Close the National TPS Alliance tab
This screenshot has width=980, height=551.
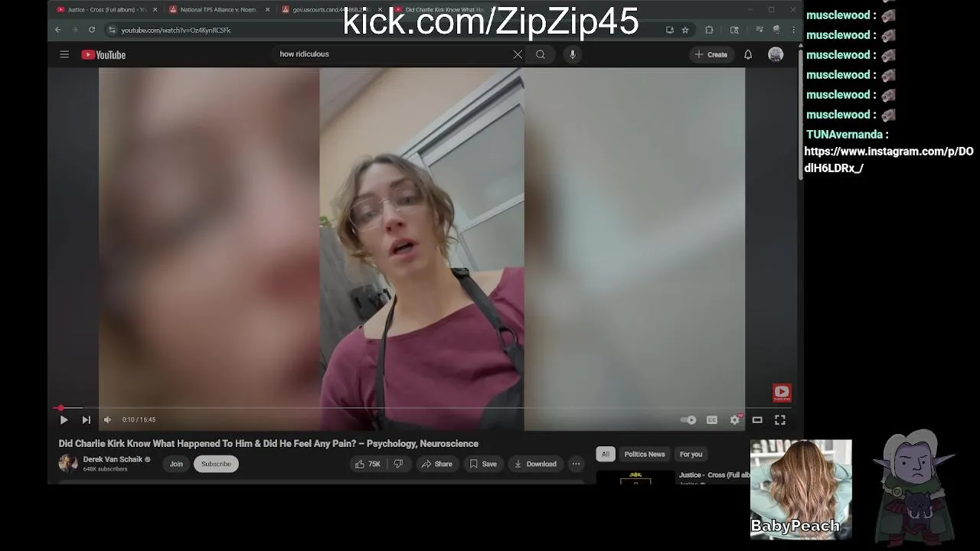267,10
